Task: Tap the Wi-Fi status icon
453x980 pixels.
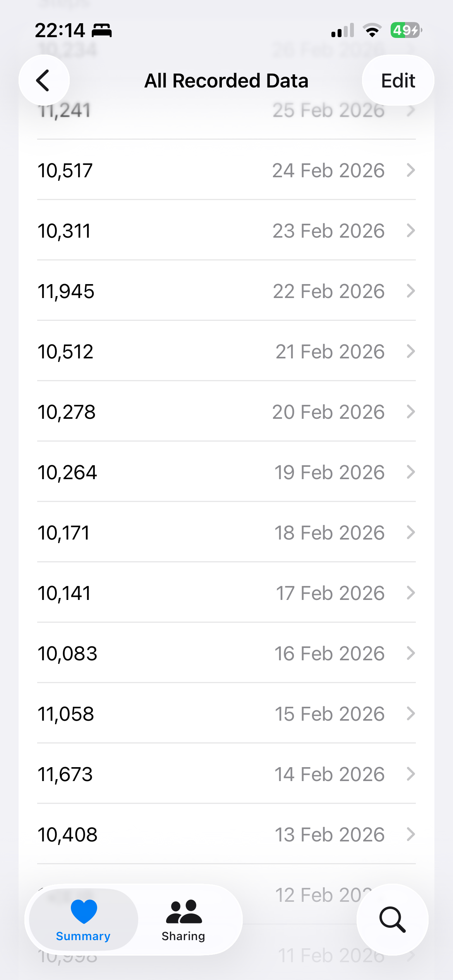Action: [x=372, y=30]
